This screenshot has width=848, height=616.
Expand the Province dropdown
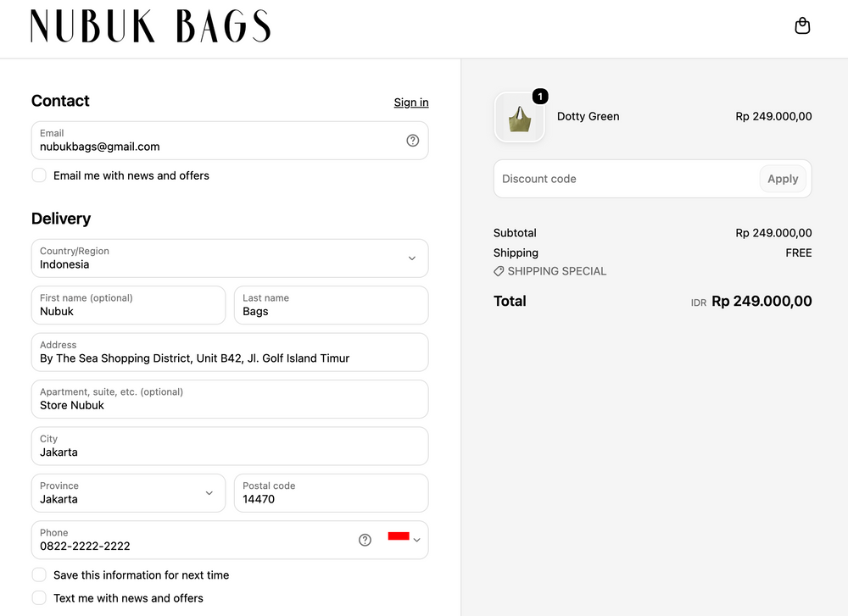[x=128, y=493]
